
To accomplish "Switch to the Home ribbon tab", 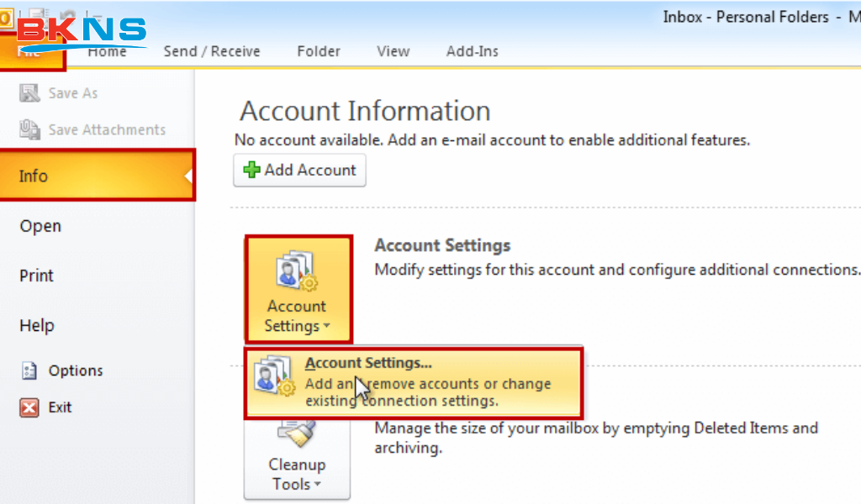I will click(x=108, y=51).
